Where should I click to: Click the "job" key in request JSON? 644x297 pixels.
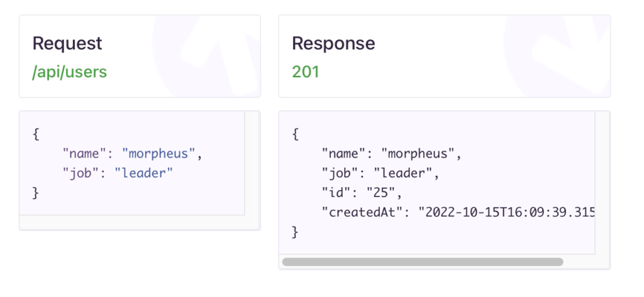click(x=81, y=173)
